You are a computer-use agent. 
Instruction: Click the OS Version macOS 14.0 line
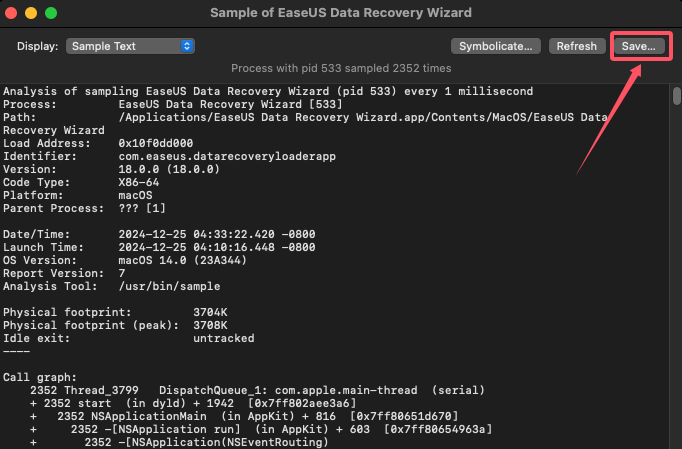pyautogui.click(x=125, y=260)
